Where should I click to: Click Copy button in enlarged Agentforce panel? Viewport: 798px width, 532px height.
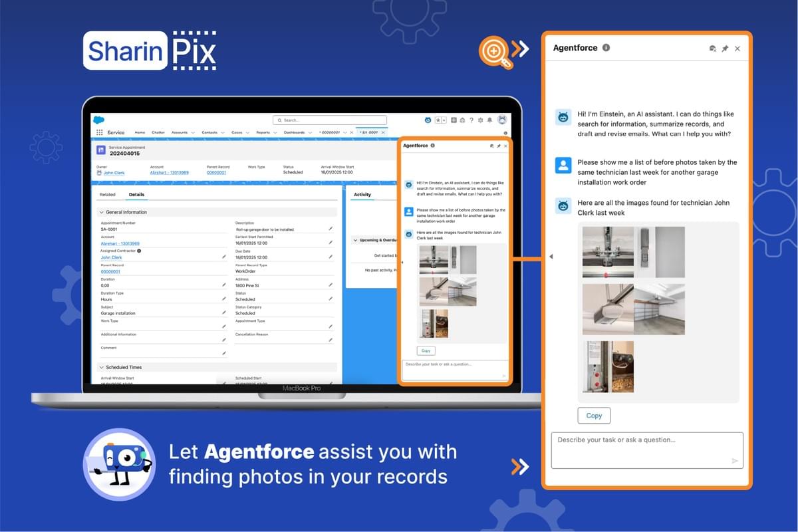pyautogui.click(x=594, y=416)
